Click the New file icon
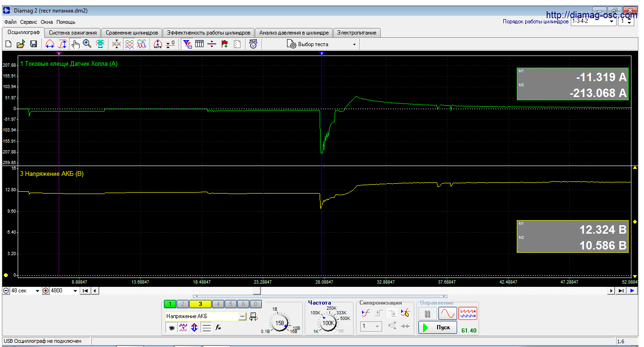644x347 pixels. pos(8,44)
